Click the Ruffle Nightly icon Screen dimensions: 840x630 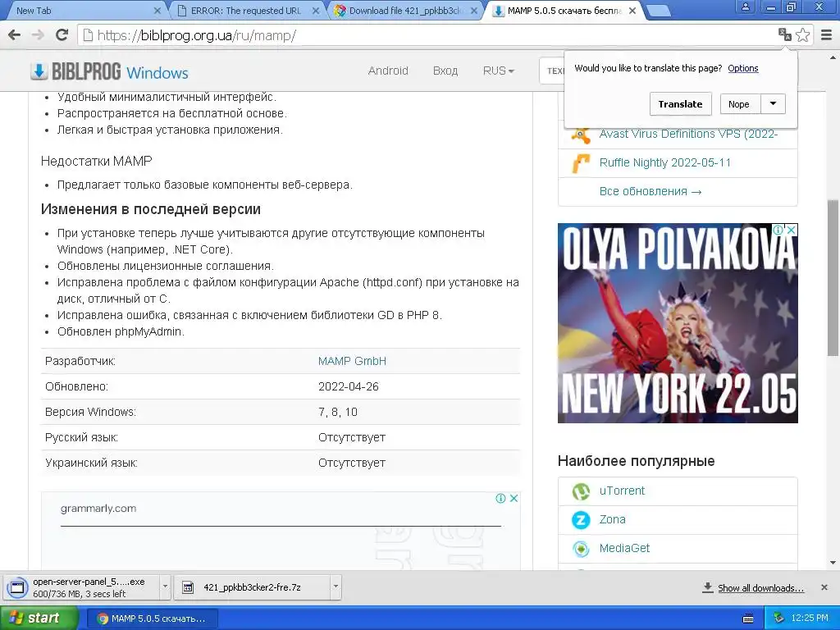[581, 163]
